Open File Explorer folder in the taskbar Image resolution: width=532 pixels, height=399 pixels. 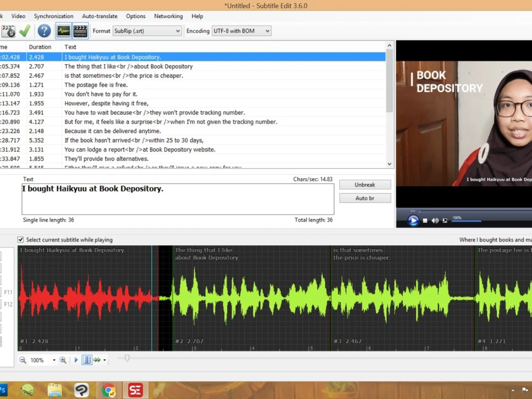[55, 390]
